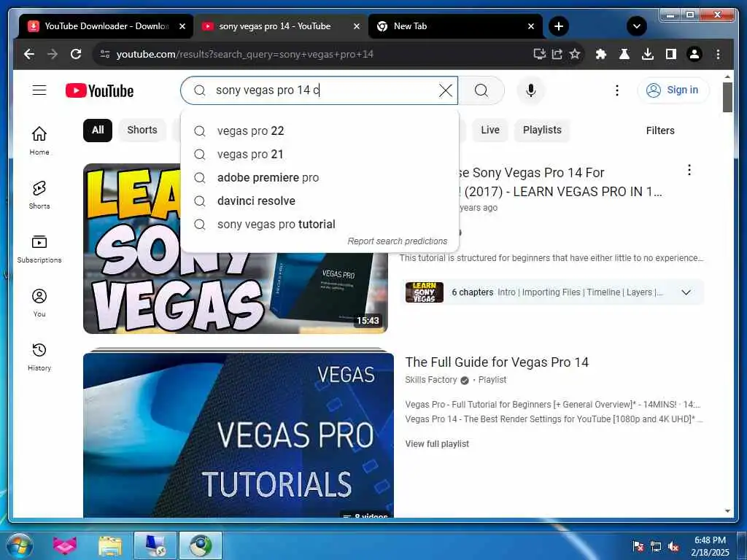The image size is (747, 560).
Task: Click the muted volume tray icon
Action: 673,547
